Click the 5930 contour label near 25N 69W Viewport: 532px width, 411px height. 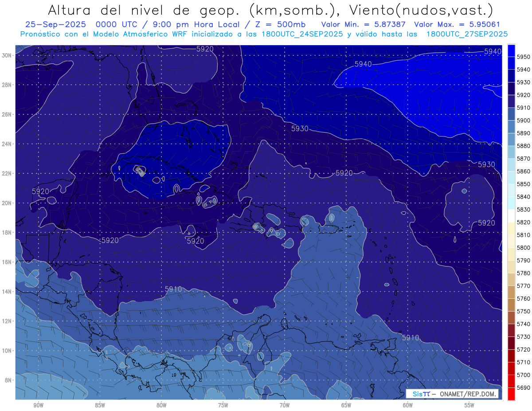click(x=300, y=129)
